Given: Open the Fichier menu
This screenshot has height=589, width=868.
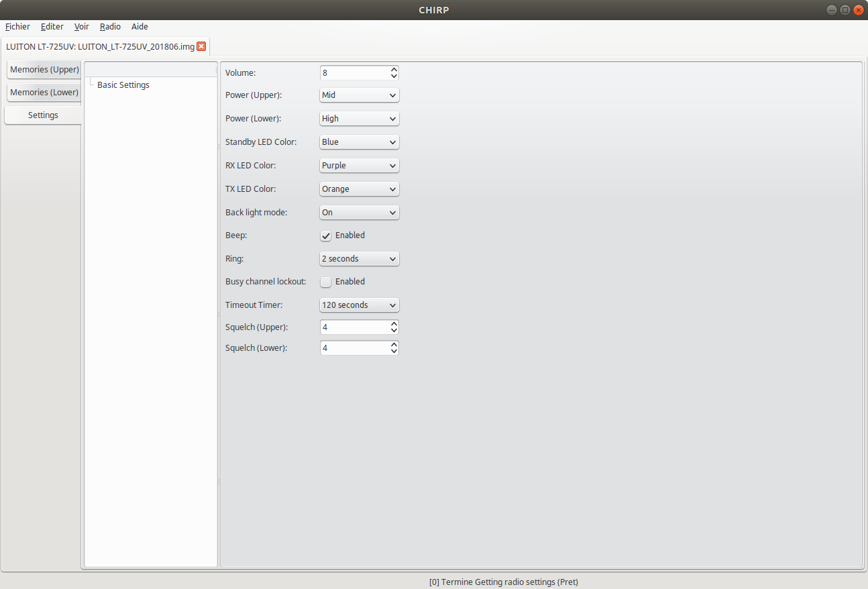Looking at the screenshot, I should pyautogui.click(x=17, y=27).
